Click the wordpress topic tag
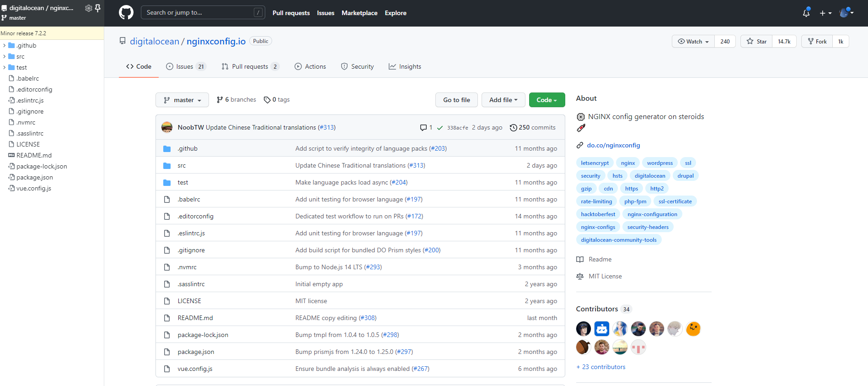The width and height of the screenshot is (868, 386). pos(660,163)
